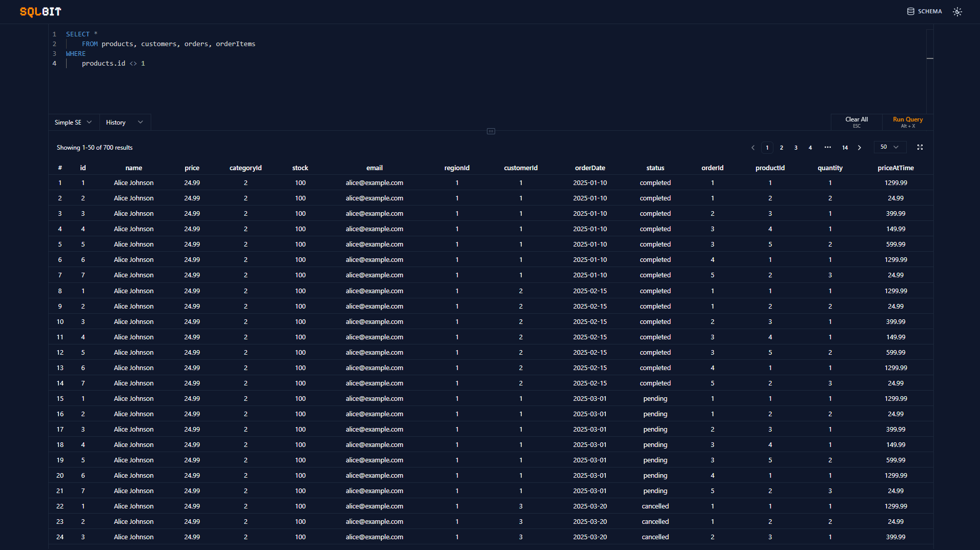Click the 'email' column header
Image resolution: width=980 pixels, height=550 pixels.
click(x=375, y=168)
